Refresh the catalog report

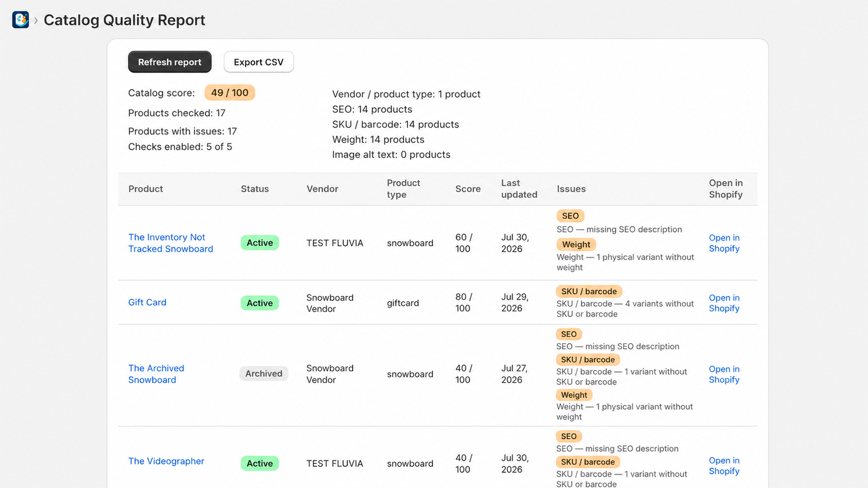(x=170, y=62)
